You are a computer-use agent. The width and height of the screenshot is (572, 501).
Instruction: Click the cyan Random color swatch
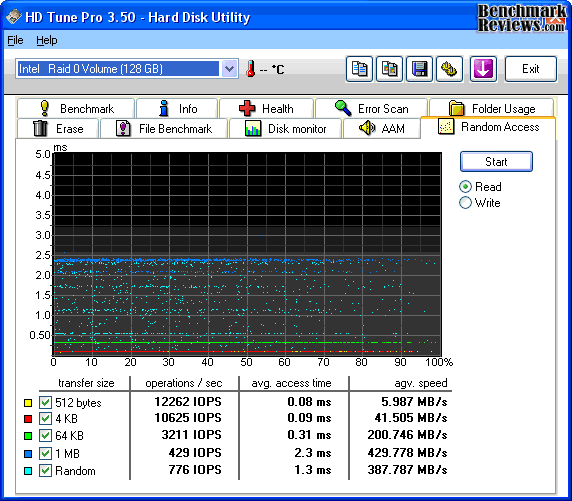tap(28, 471)
